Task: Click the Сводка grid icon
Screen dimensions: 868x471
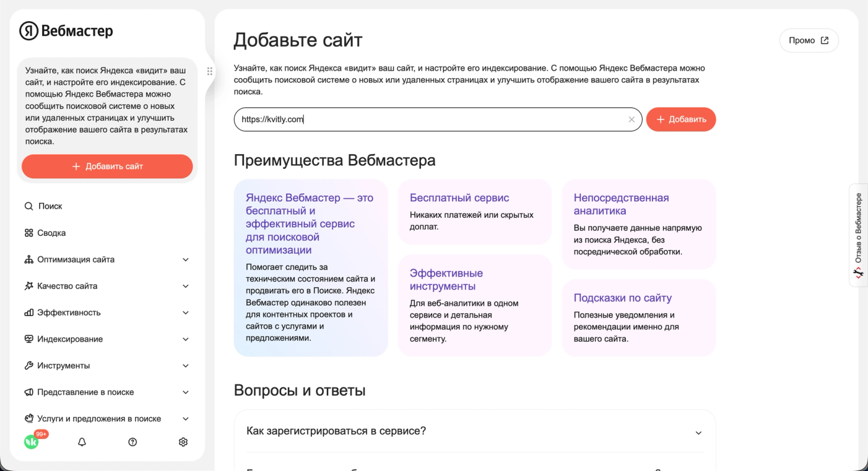Action: click(x=28, y=233)
